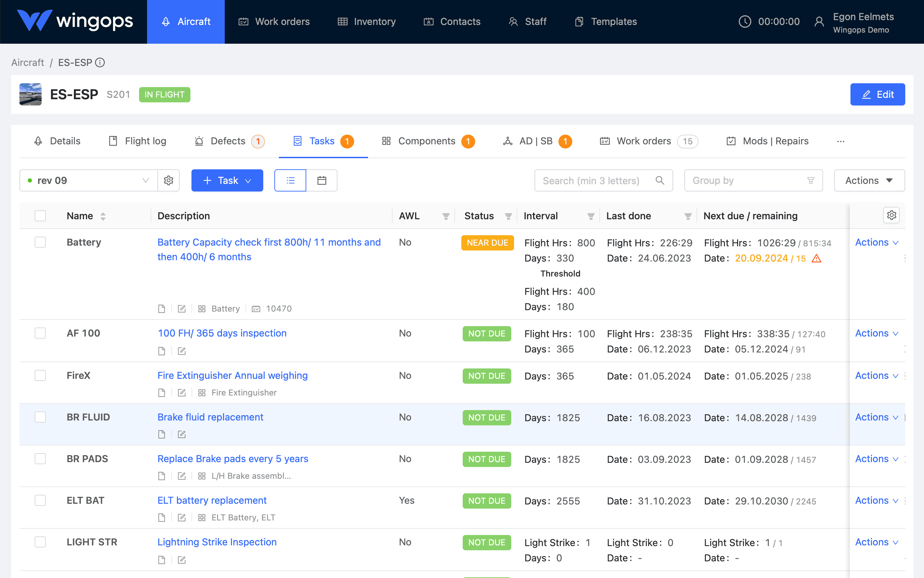Toggle checkbox for AF 100 task row

40,333
